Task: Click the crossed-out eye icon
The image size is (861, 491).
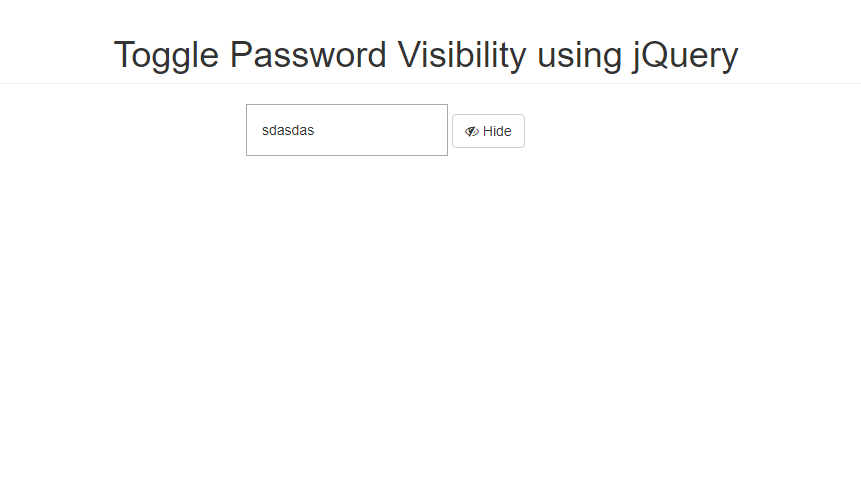Action: [x=472, y=131]
